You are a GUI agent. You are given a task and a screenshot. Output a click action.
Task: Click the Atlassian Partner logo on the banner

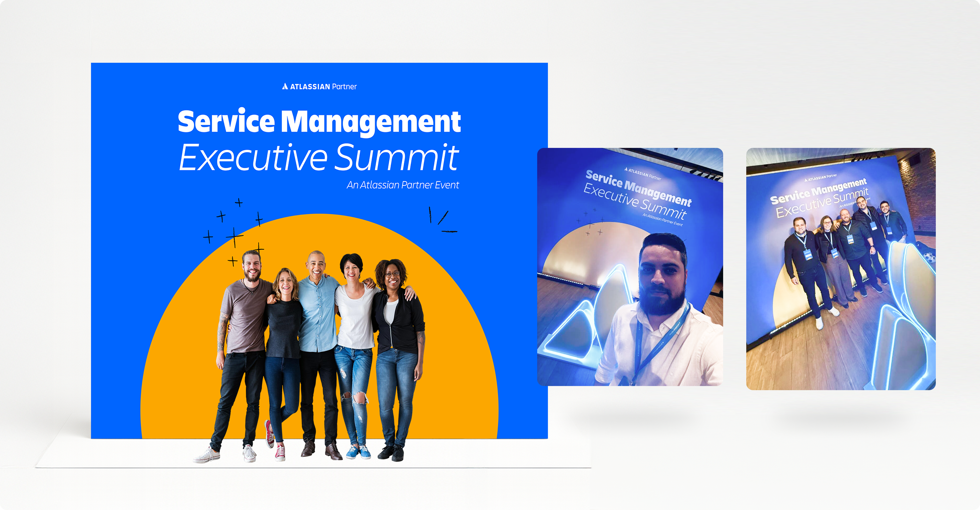319,87
